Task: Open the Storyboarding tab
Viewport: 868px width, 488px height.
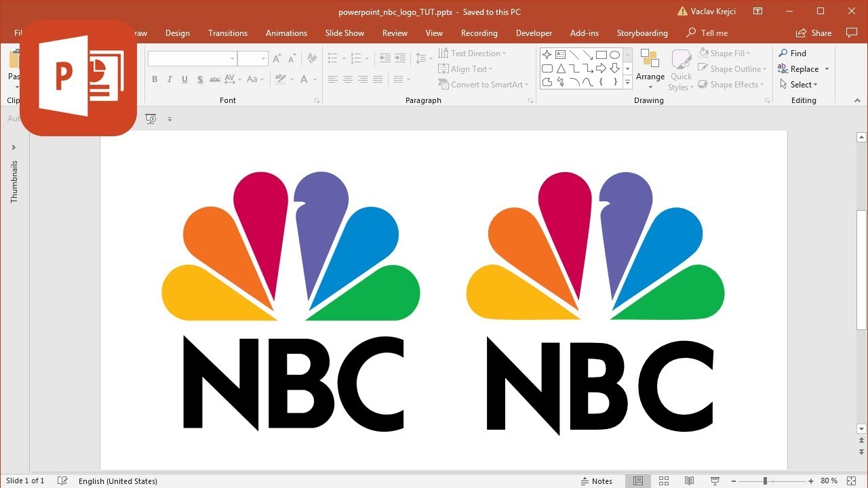Action: coord(642,33)
